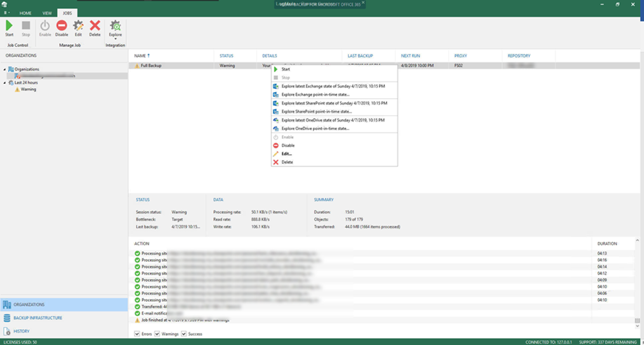
Task: Select the Job finished with warnings row
Action: tap(381, 320)
